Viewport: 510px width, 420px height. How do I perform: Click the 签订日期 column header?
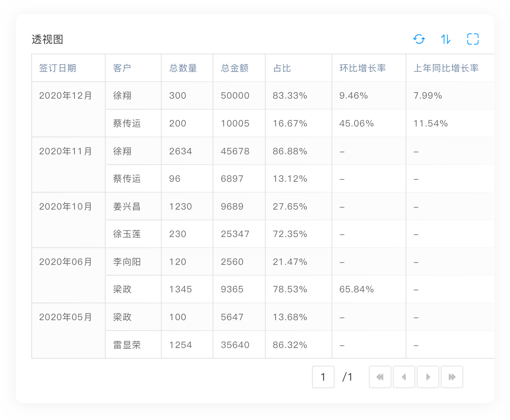(58, 68)
